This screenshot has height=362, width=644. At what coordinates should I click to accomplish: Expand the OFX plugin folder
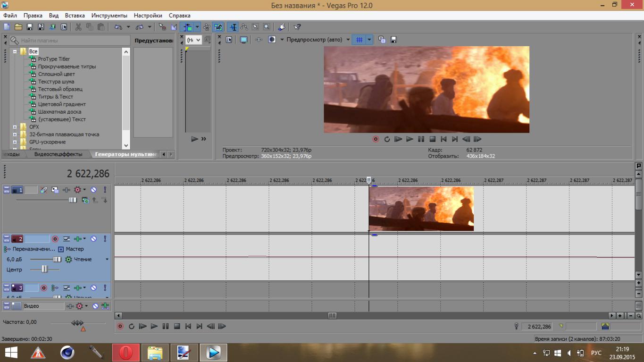click(15, 127)
